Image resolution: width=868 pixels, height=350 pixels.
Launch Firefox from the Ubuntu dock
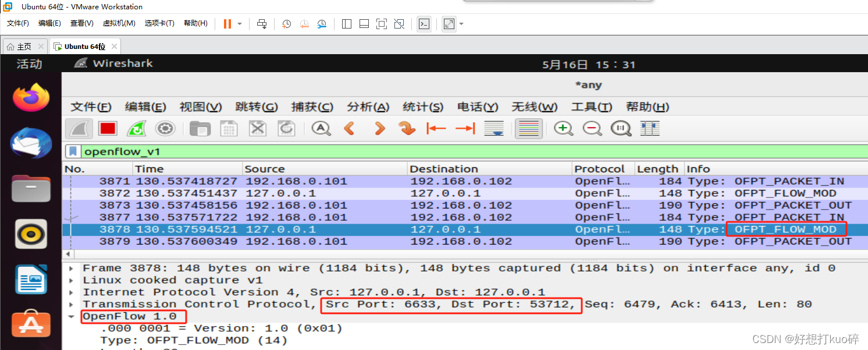click(31, 97)
